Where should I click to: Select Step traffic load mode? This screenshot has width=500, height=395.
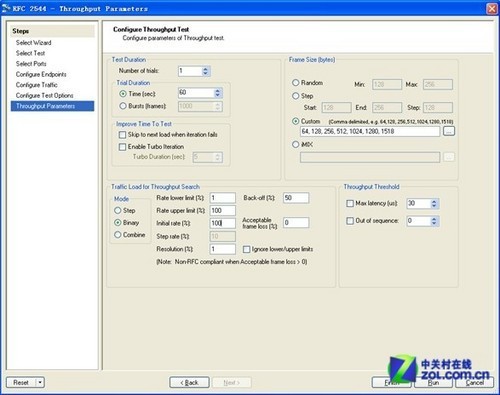117,211
